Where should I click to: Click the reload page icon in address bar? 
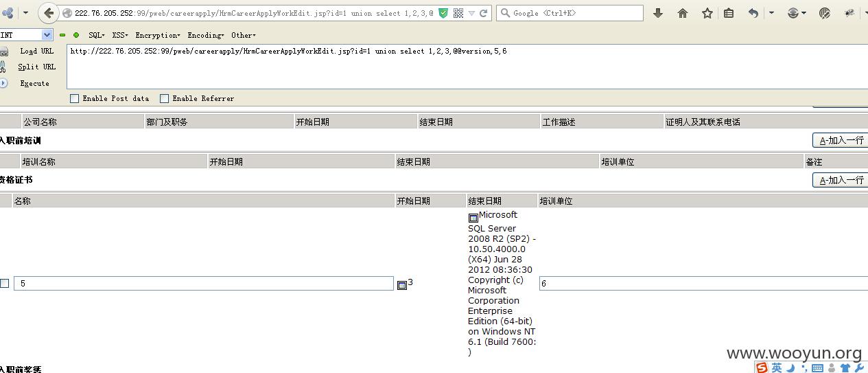pyautogui.click(x=484, y=13)
